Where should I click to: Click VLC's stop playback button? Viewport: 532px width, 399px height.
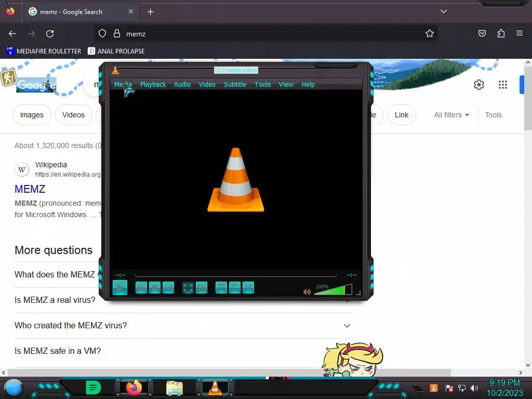(155, 288)
